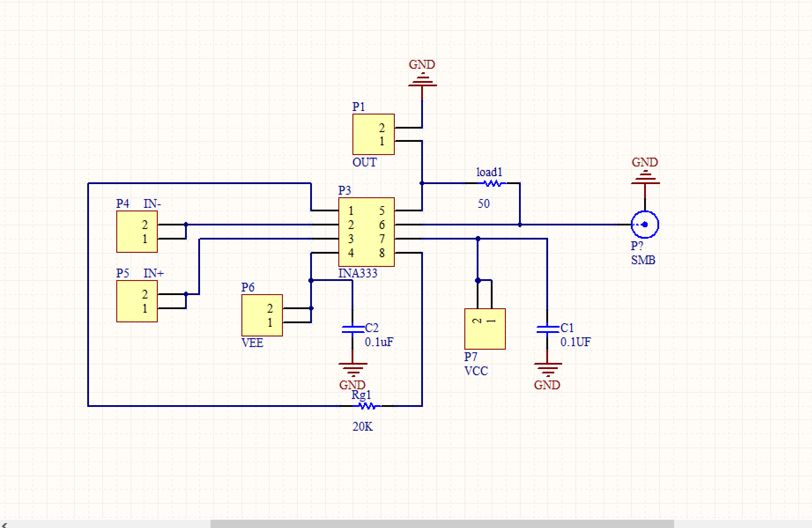Viewport: 812px width, 528px height.
Task: Click the 'IN+' label beside P5
Action: pyautogui.click(x=154, y=273)
